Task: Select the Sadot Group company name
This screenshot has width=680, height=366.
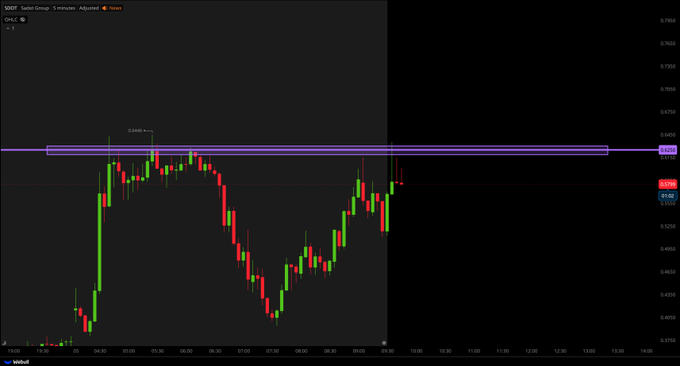Action: [35, 8]
